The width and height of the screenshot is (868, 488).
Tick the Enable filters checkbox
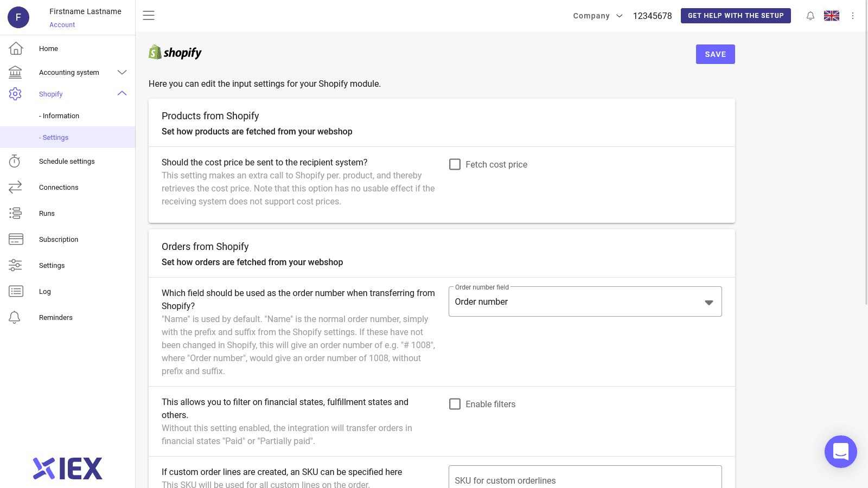pyautogui.click(x=455, y=404)
